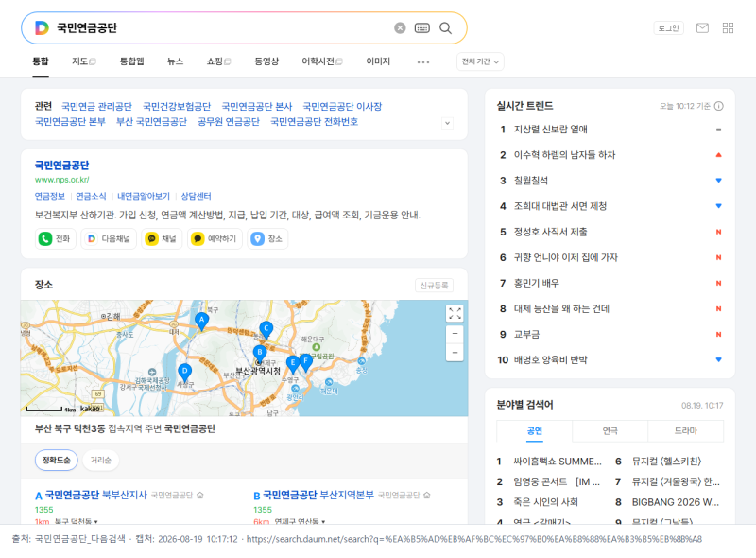The width and height of the screenshot is (756, 558).
Task: Click the search input containing 국민연금공단
Action: 222,28
